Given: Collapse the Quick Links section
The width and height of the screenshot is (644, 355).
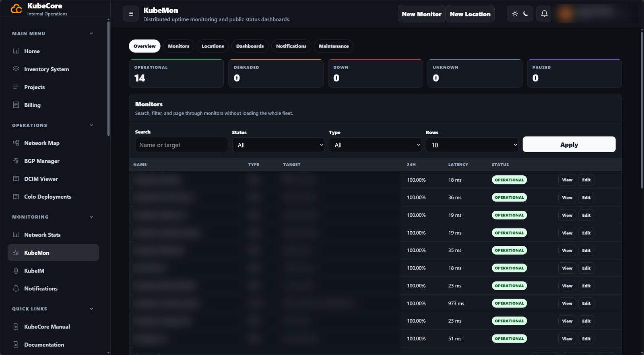Looking at the screenshot, I should tap(91, 309).
